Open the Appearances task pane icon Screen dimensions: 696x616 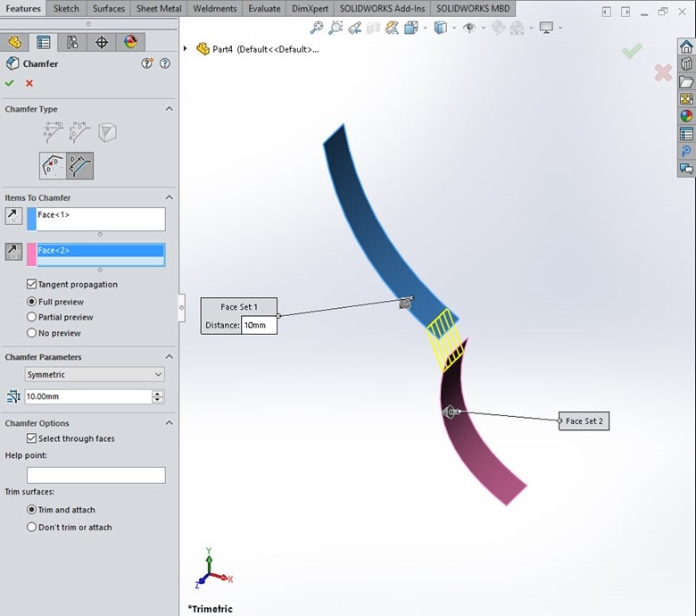tap(685, 115)
